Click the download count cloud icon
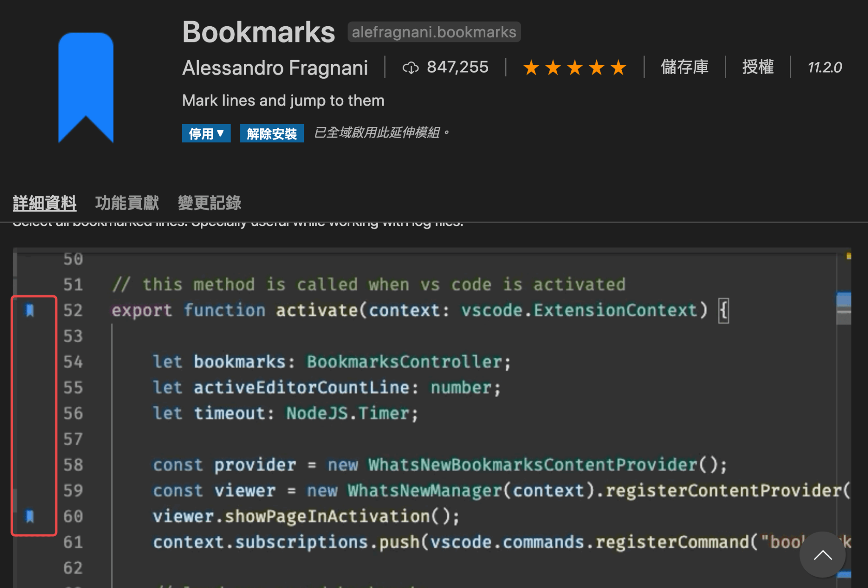868x588 pixels. point(410,67)
